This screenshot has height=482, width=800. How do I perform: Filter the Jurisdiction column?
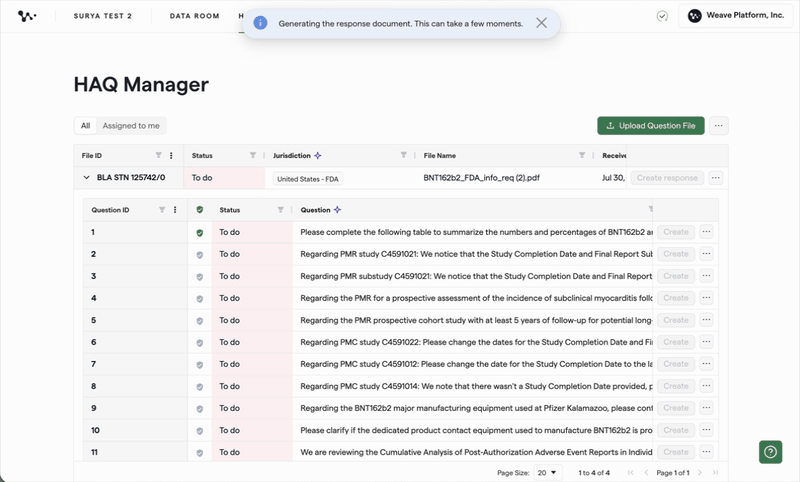tap(403, 155)
